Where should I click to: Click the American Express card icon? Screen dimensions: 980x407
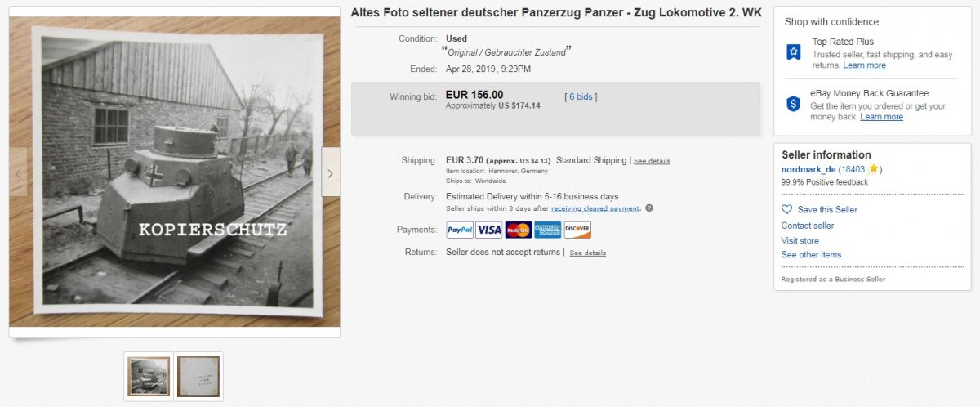coord(548,230)
